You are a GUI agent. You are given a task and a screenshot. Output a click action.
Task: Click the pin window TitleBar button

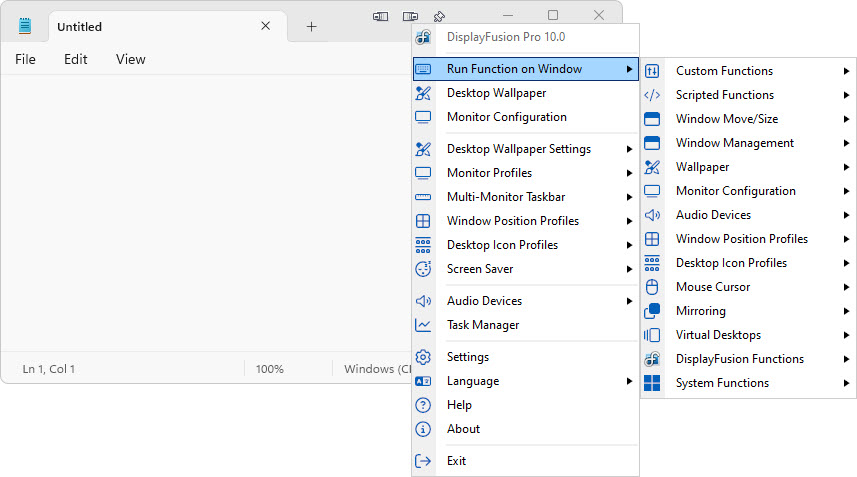coord(439,16)
